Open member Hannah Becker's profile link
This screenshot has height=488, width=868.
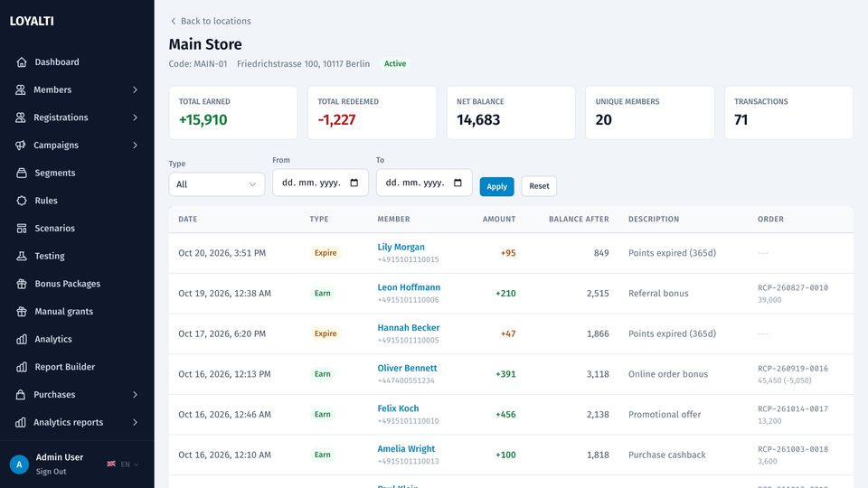408,327
